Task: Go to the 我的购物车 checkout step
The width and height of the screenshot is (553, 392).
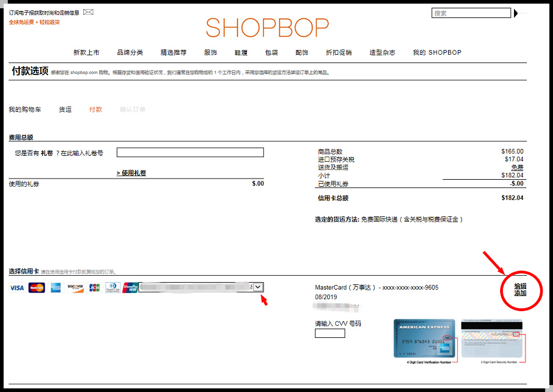Action: pos(25,110)
